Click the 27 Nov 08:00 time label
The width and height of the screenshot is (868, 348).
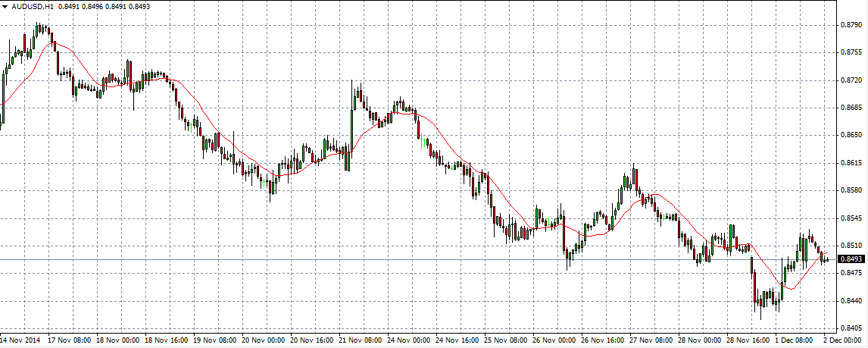649,340
